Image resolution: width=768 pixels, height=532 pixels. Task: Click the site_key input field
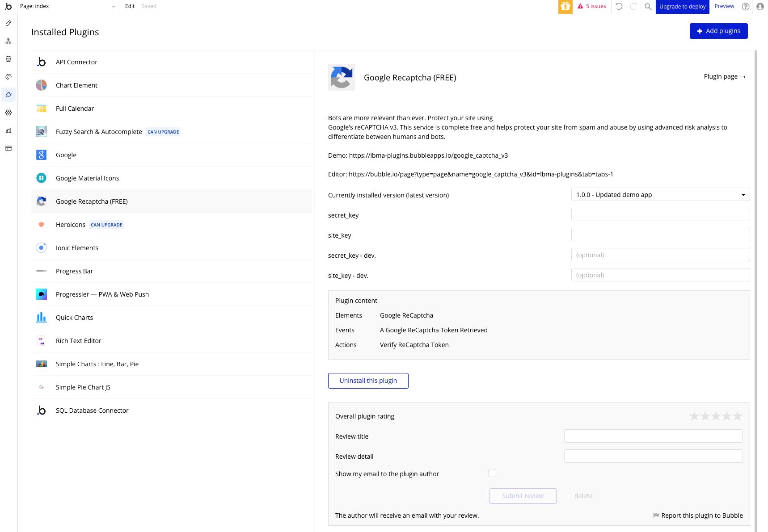pos(660,235)
